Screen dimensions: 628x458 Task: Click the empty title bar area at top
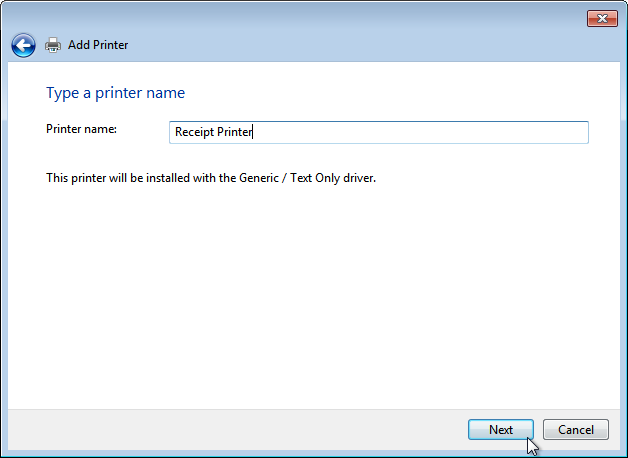[x=292, y=17]
